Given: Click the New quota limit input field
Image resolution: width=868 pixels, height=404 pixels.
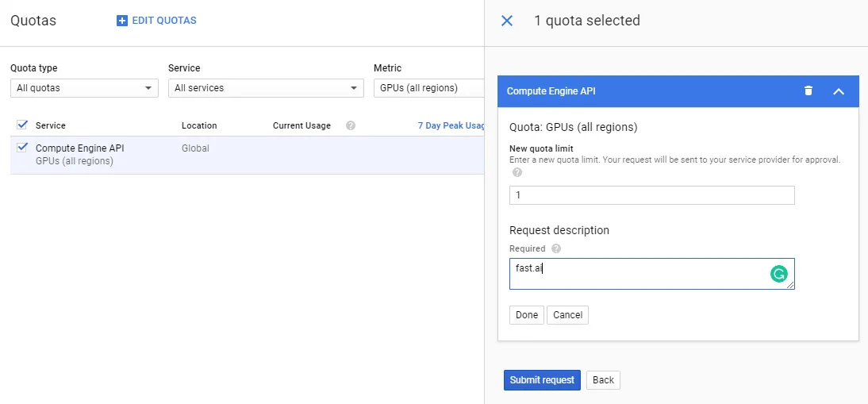Looking at the screenshot, I should 651,195.
